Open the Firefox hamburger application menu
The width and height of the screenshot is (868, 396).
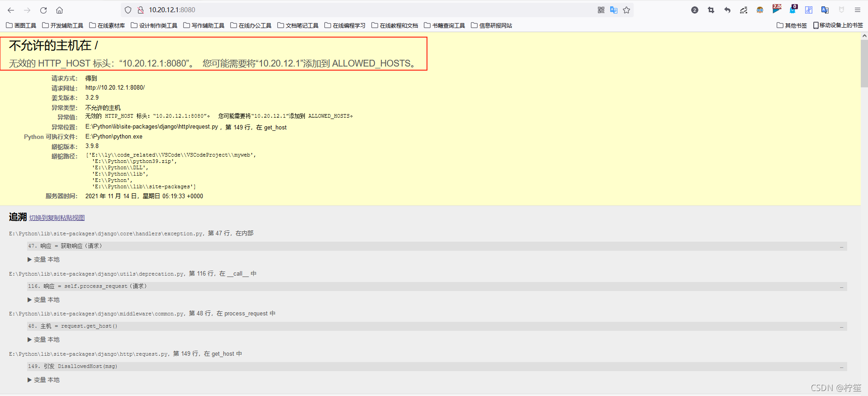[858, 10]
